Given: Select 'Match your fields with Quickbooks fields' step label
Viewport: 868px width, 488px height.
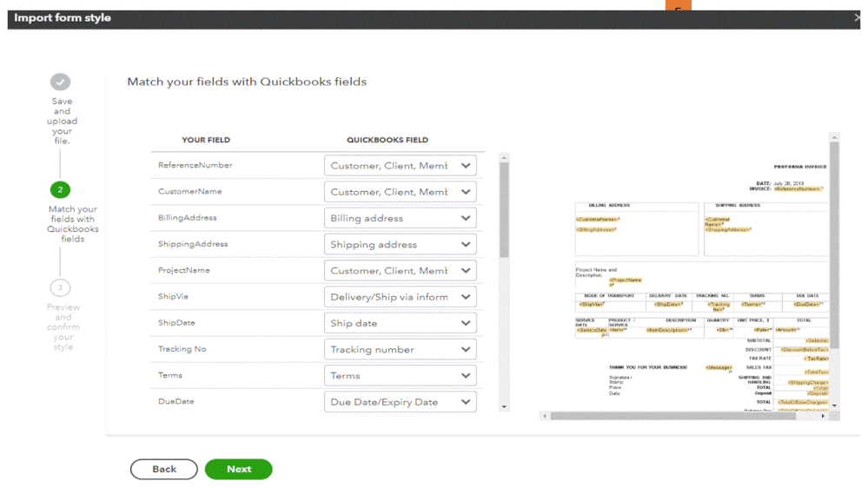Looking at the screenshot, I should (72, 224).
